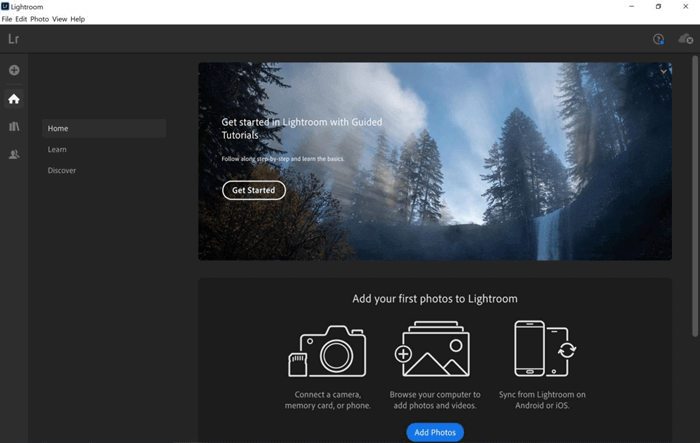Click the Lightroom app icon in title bar
Image resolution: width=700 pixels, height=443 pixels.
click(5, 6)
